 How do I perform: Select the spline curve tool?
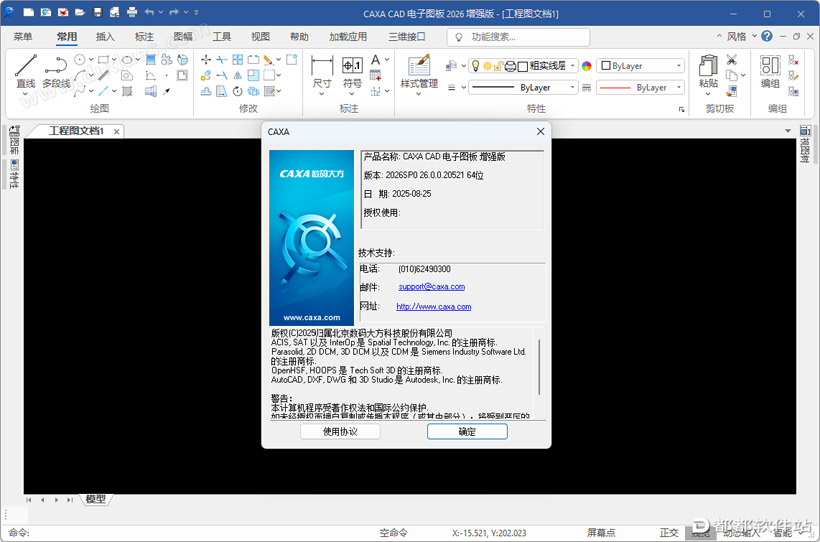(79, 91)
